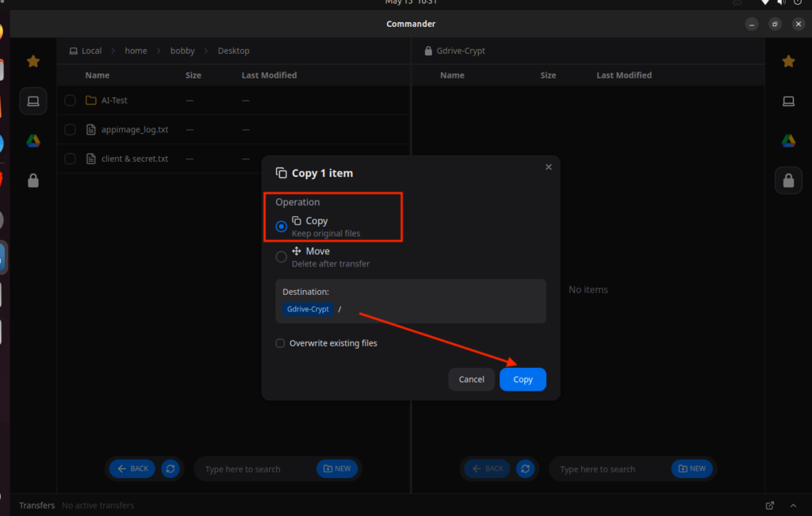
Task: Navigate to home in the breadcrumb
Action: pos(136,51)
